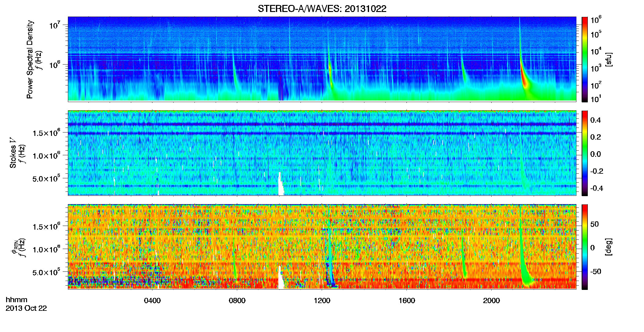Screen dimensions: 644x332
Task: Click the 50 value on the degree colorbar
Action: [595, 224]
